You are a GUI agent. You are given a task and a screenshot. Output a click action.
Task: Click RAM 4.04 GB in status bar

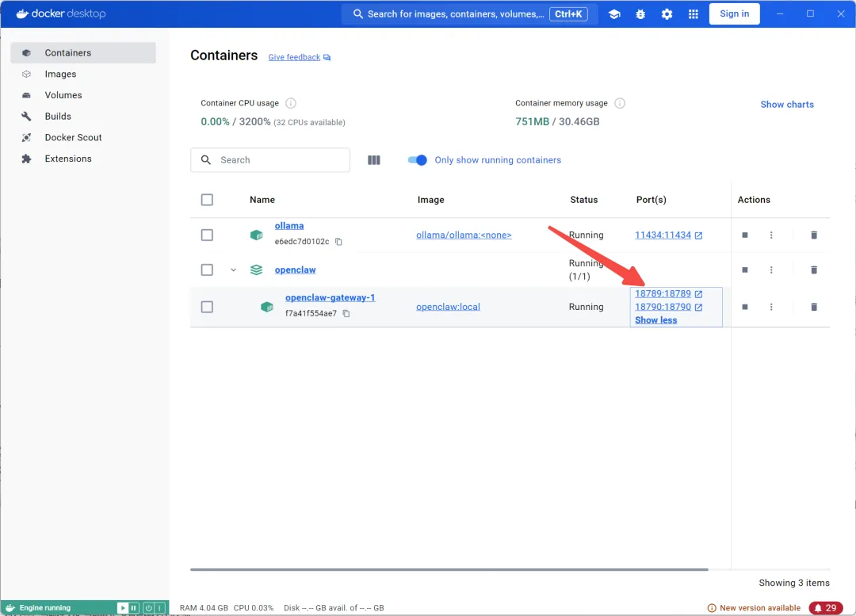(204, 608)
